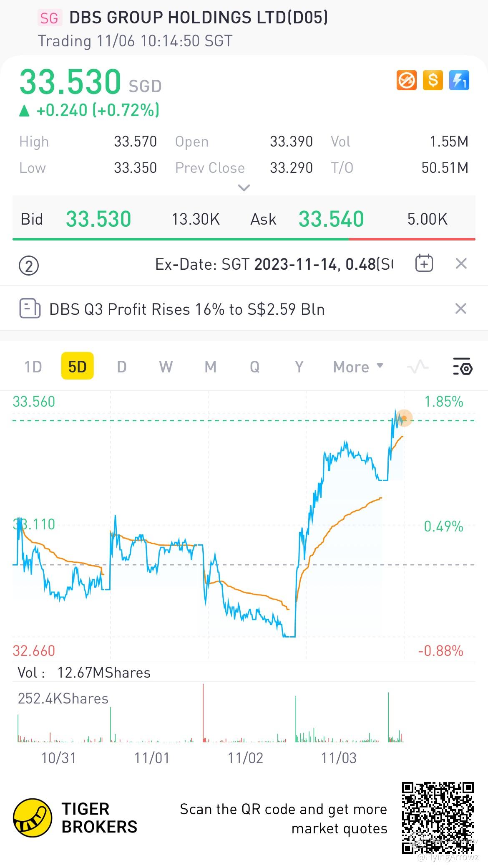This screenshot has height=868, width=488.
Task: Tap the orange current price marker on chart
Action: point(404,418)
